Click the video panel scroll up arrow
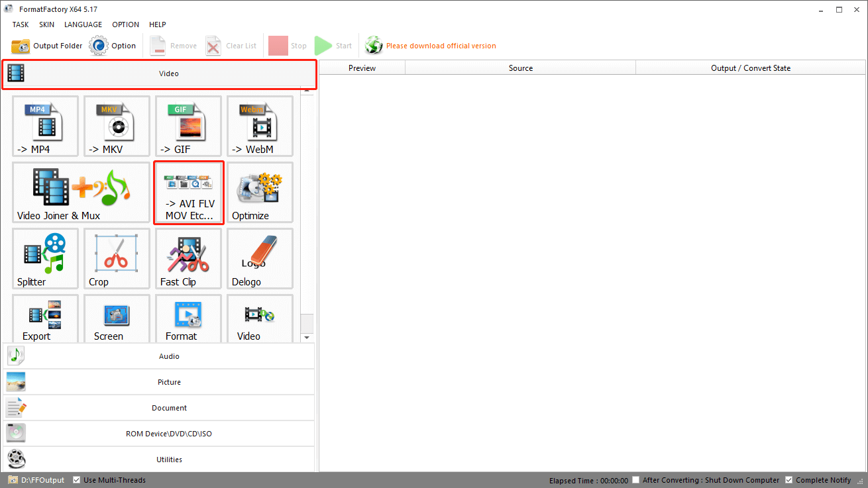This screenshot has height=488, width=868. [307, 91]
